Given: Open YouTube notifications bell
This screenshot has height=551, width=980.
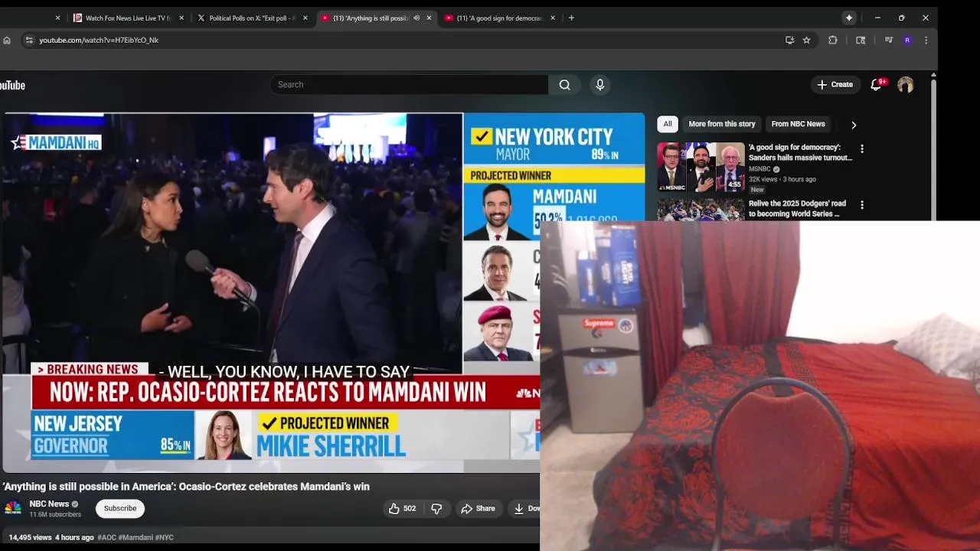Looking at the screenshot, I should pos(877,85).
